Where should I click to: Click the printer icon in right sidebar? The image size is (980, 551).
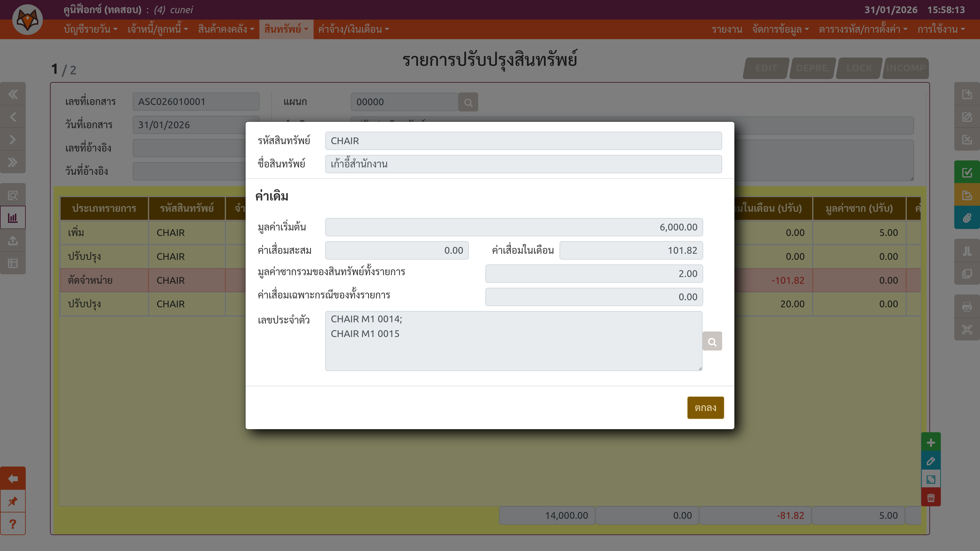(967, 306)
